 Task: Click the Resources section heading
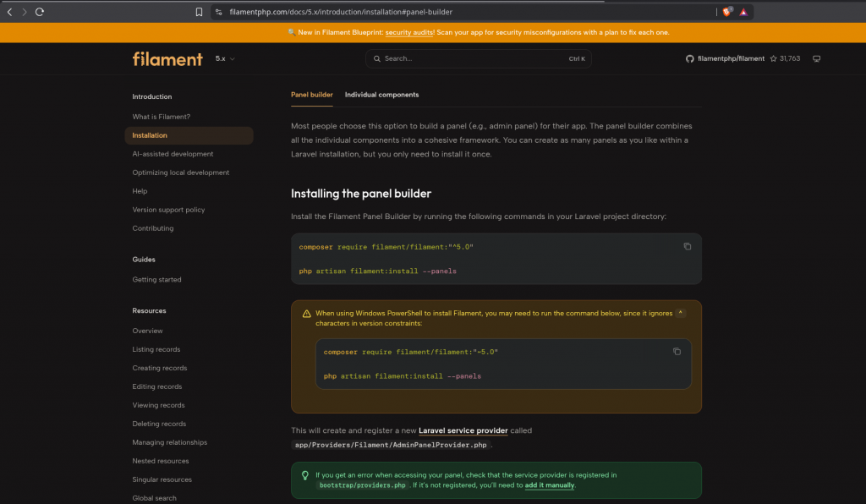(149, 311)
